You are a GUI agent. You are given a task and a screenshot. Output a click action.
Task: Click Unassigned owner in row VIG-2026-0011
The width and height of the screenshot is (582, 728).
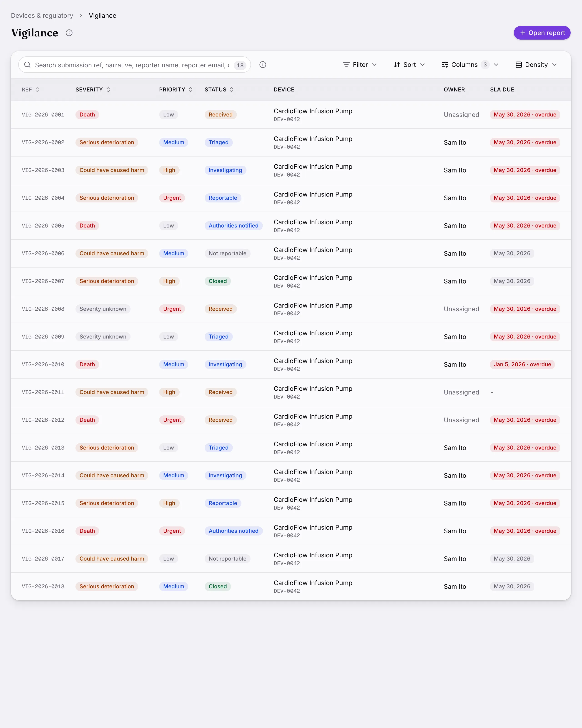[x=461, y=392]
